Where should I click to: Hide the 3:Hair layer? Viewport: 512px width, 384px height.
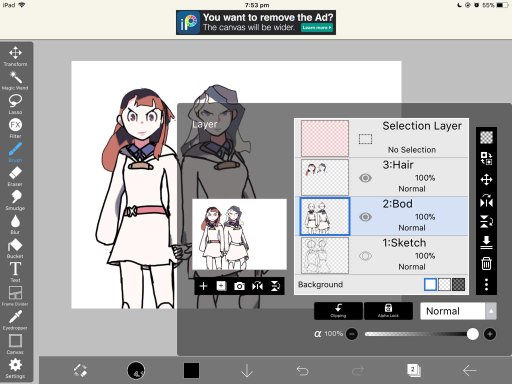(x=365, y=178)
